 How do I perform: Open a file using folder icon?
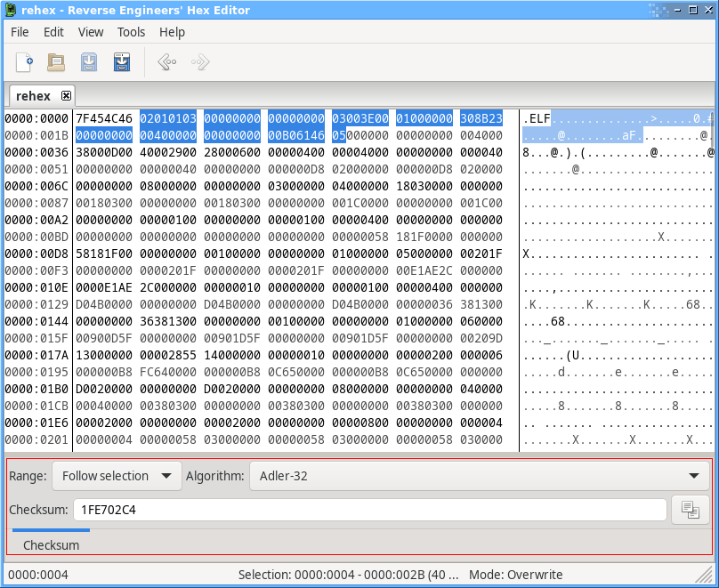(x=56, y=62)
